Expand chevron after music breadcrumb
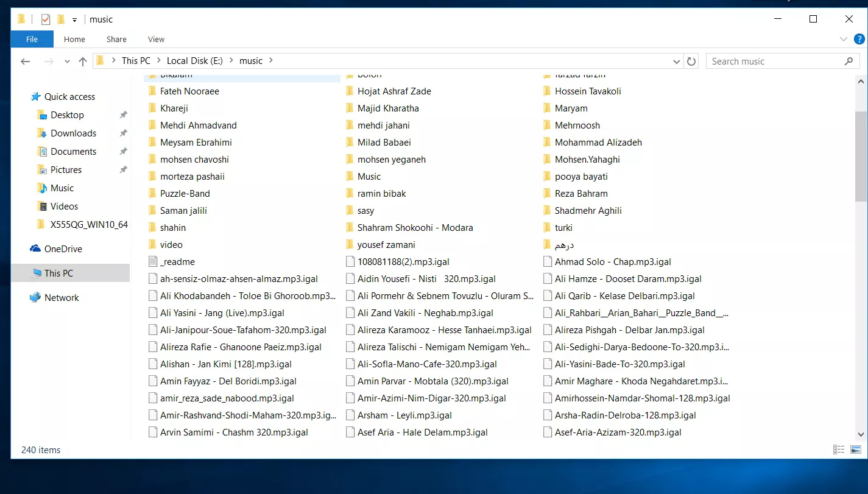 pos(271,61)
